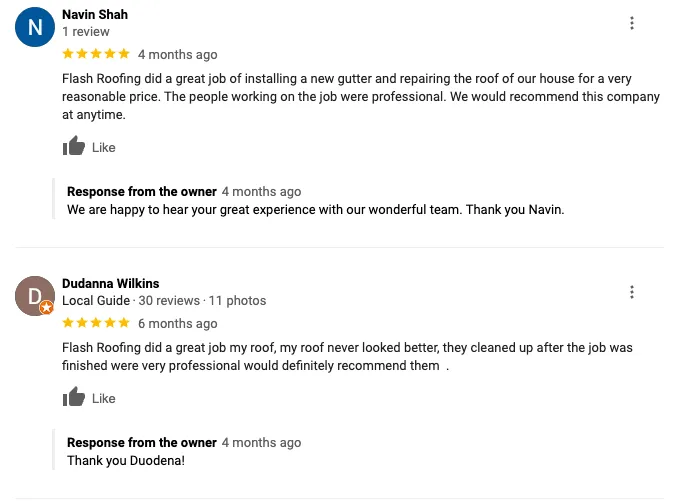Click the thumbs-up icon on Navin Shah's review
Image resolution: width=676 pixels, height=501 pixels.
[x=74, y=147]
